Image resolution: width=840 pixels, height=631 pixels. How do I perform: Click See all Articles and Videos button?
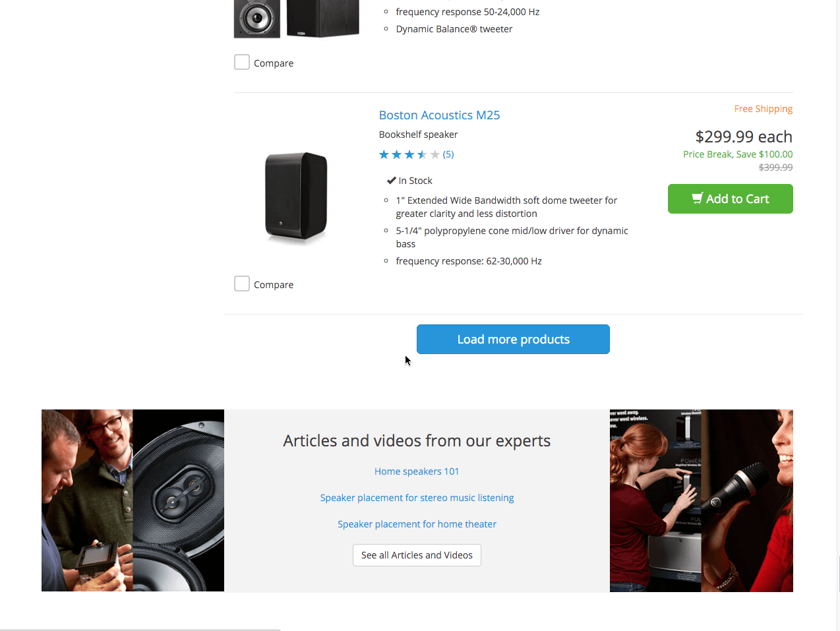click(417, 555)
